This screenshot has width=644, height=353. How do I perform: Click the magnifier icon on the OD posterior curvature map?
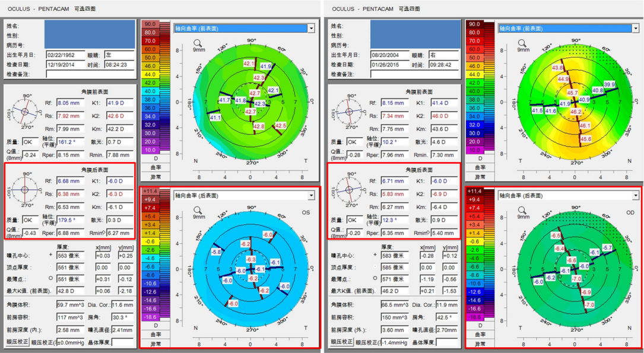click(522, 211)
